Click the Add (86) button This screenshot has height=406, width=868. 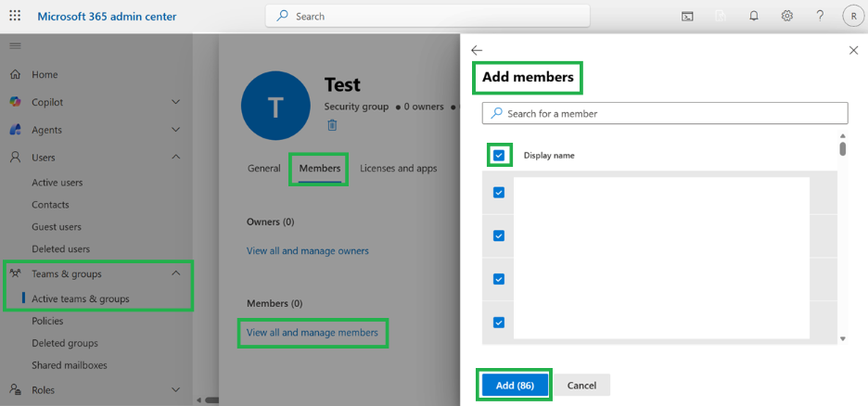(515, 385)
